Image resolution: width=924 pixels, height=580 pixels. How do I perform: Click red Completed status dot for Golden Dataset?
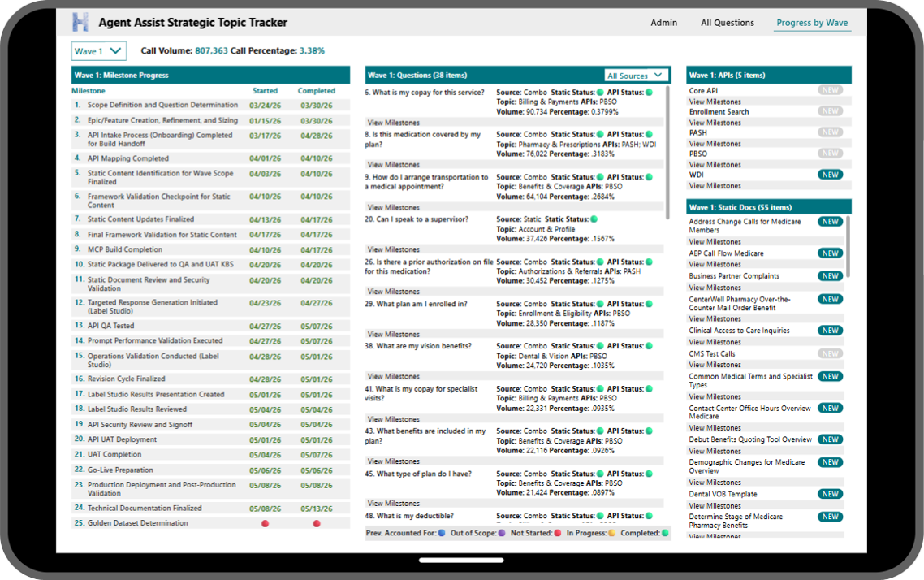point(317,523)
